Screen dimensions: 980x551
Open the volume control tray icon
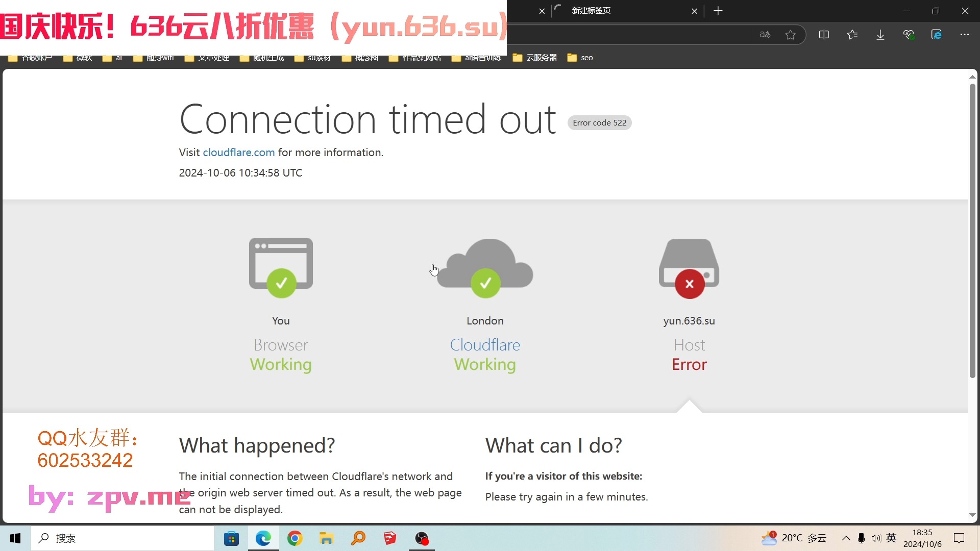click(x=876, y=538)
